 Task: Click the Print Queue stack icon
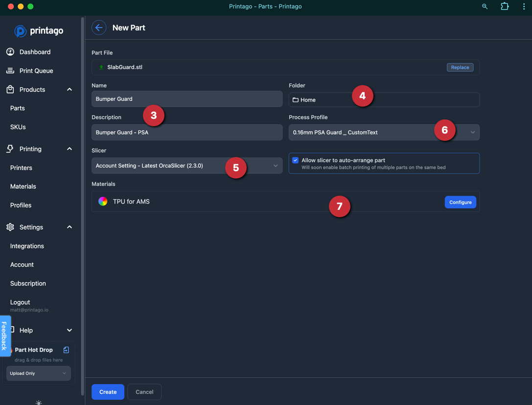click(10, 71)
